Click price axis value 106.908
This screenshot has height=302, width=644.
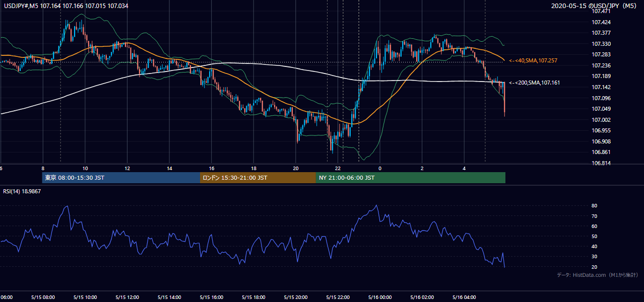[x=601, y=142]
